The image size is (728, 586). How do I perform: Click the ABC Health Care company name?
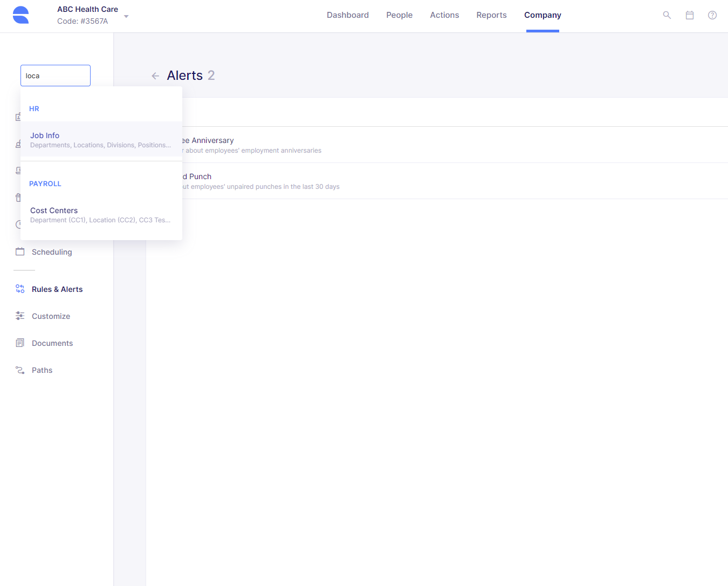(x=88, y=9)
